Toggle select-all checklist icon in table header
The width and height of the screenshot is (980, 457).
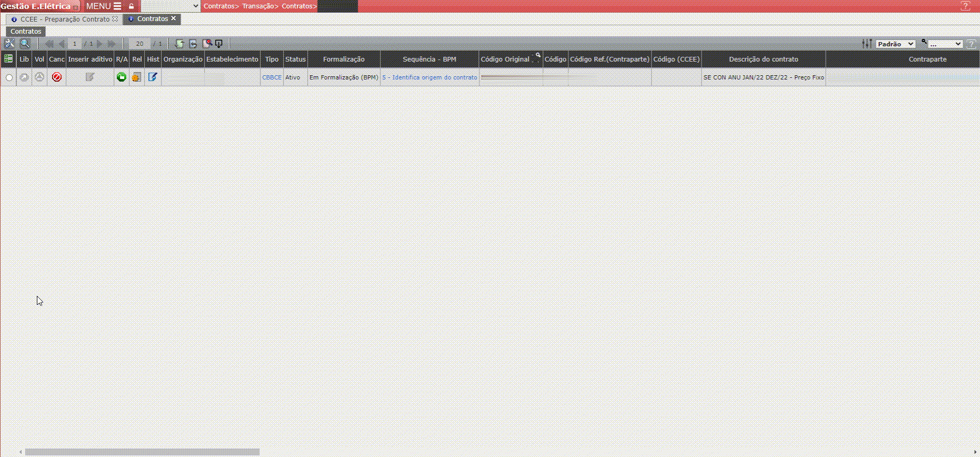click(8, 59)
